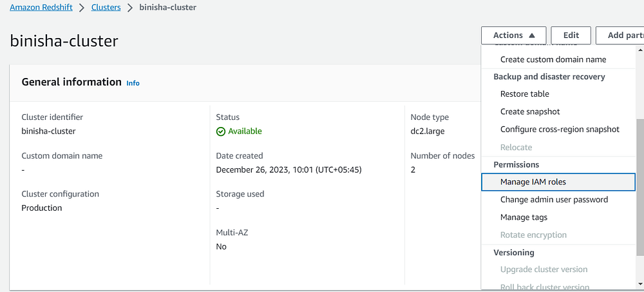Open Info link beside General information
644x292 pixels.
click(x=133, y=83)
